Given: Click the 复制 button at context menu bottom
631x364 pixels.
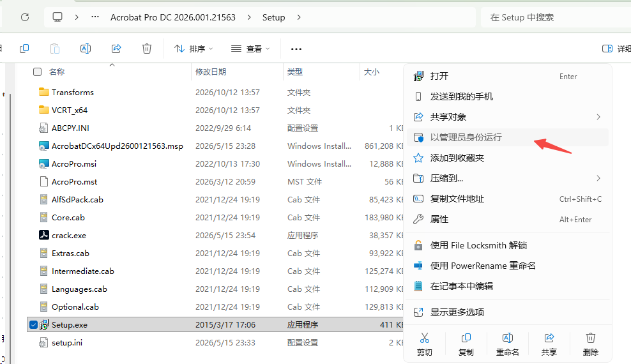Looking at the screenshot, I should 466,344.
